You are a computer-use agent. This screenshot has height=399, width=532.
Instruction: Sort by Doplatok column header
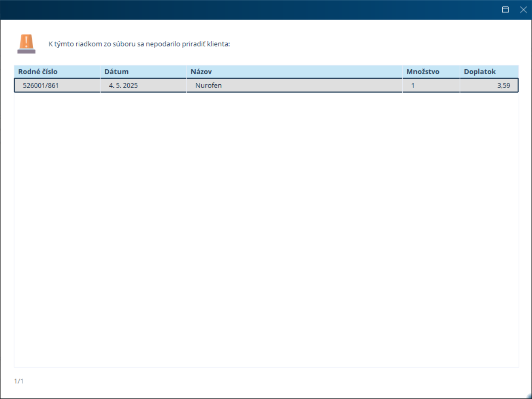point(489,71)
